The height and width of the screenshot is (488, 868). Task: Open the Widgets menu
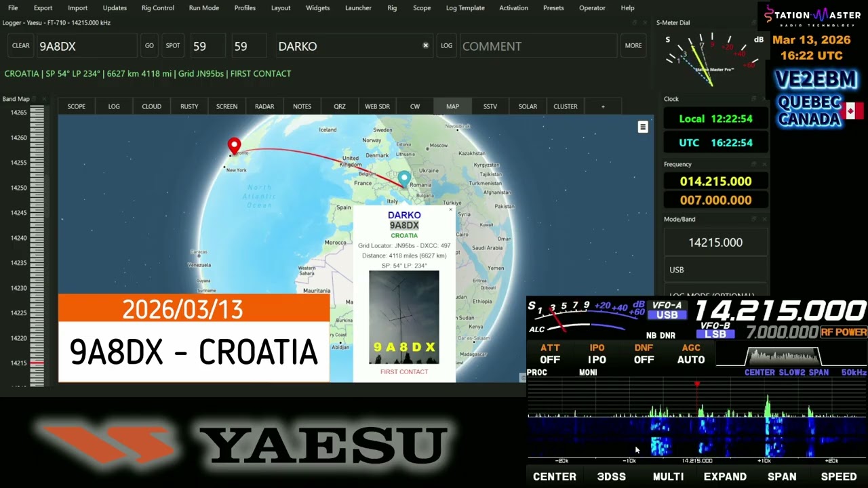click(317, 8)
